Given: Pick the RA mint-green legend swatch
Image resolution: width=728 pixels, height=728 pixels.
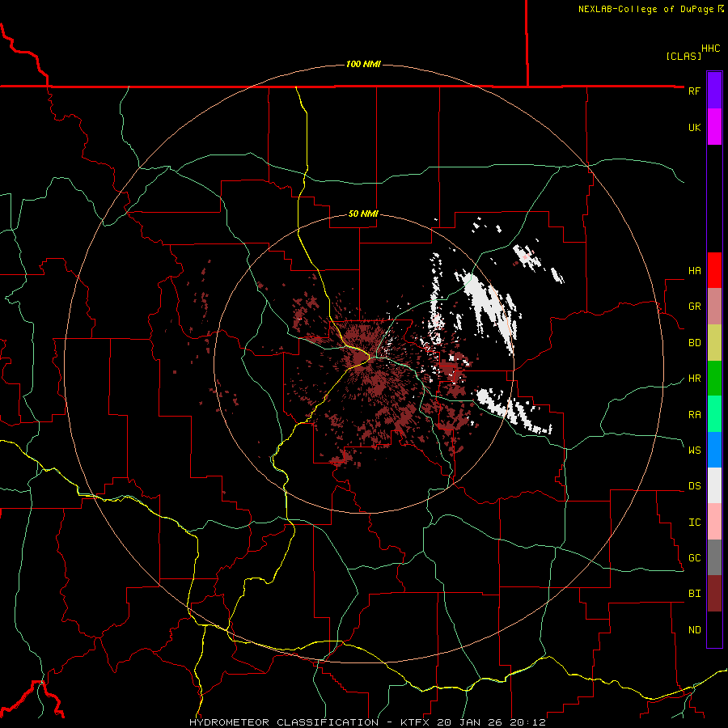Looking at the screenshot, I should click(x=714, y=414).
